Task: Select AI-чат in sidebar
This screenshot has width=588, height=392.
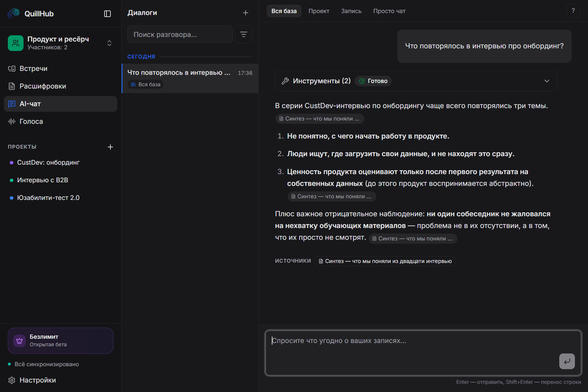Action: [x=60, y=104]
